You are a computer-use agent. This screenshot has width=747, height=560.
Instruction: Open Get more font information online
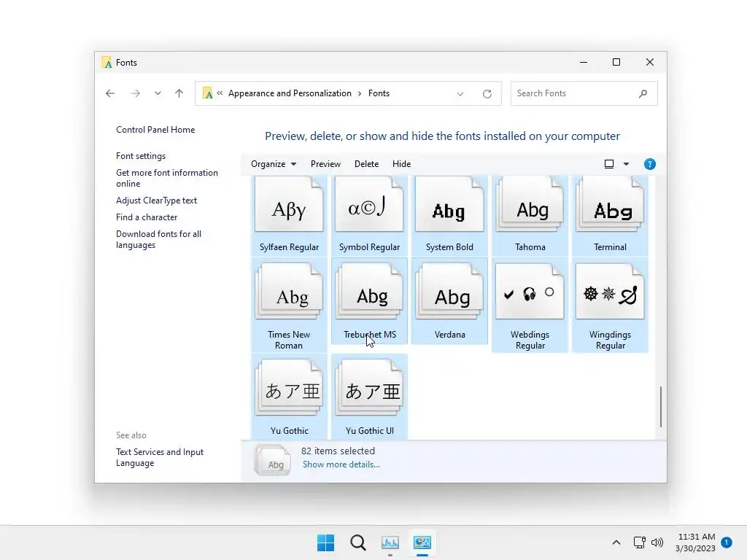coord(167,178)
